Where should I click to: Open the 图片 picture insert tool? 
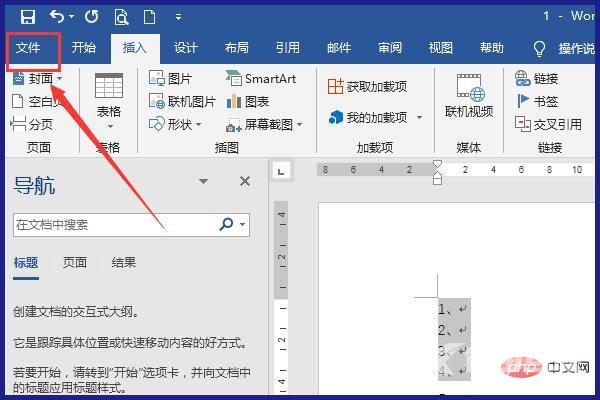[x=170, y=78]
